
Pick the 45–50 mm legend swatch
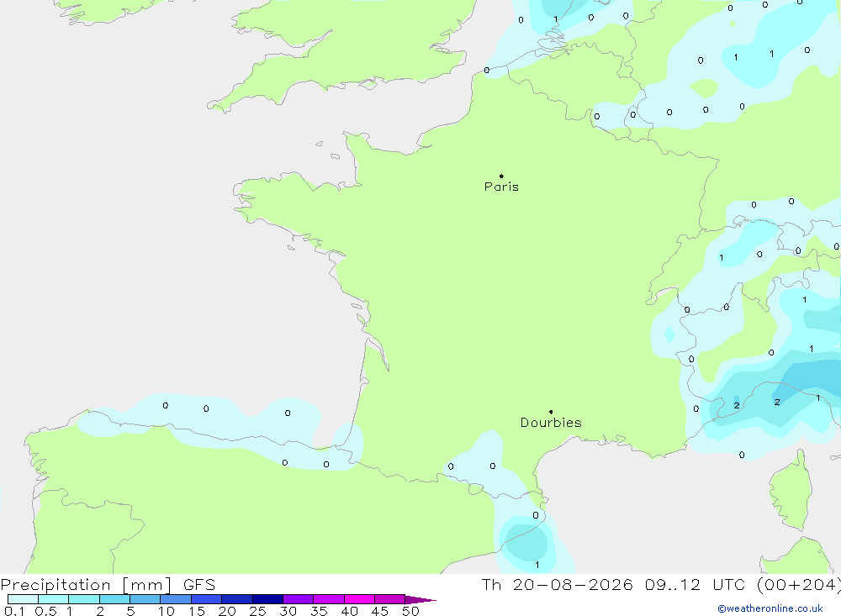[390, 599]
